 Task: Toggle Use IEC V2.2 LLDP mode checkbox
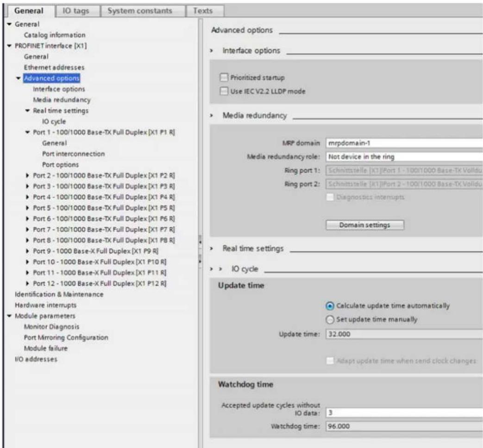(x=224, y=91)
